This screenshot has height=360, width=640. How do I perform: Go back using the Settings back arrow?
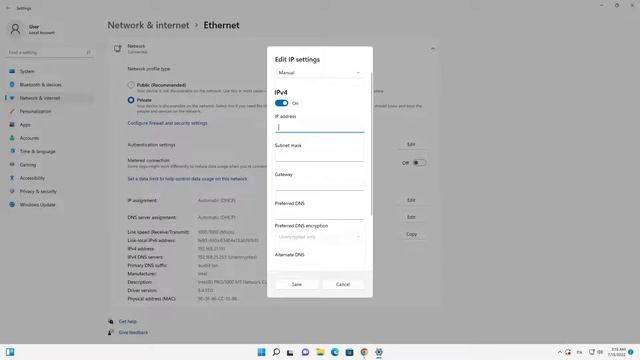coord(8,8)
